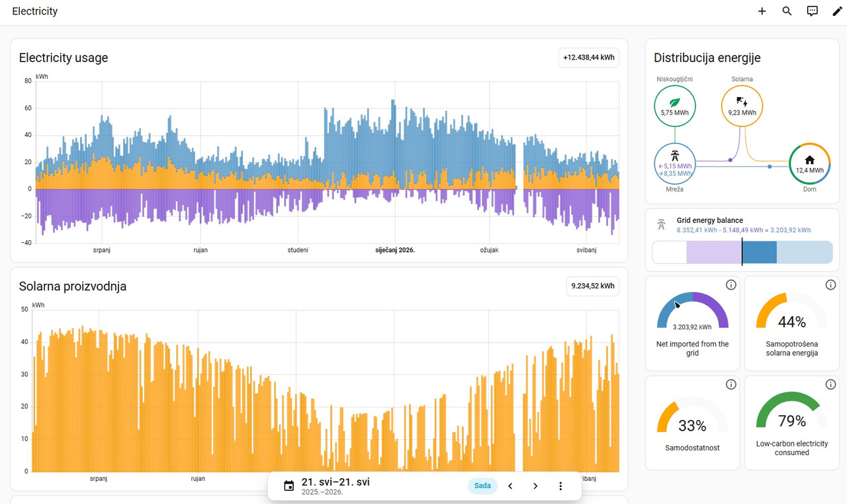The width and height of the screenshot is (847, 504).
Task: Click srpanj label on solar chart
Action: [99, 478]
